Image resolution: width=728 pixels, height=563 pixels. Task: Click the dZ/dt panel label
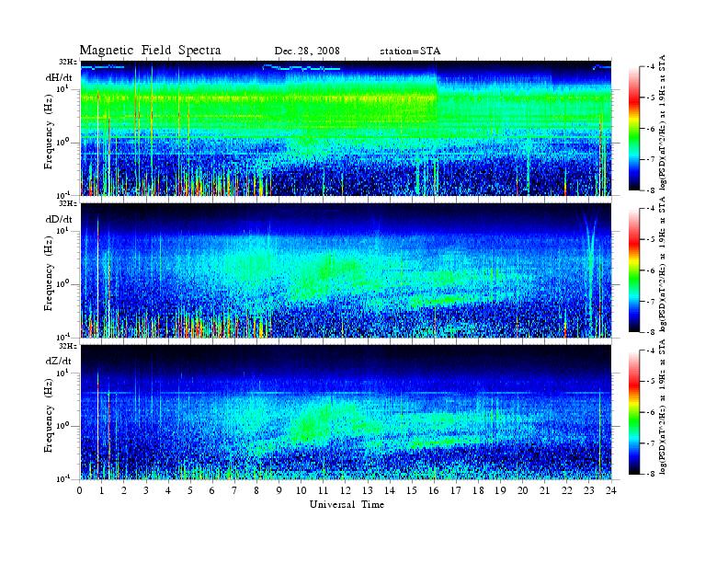pyautogui.click(x=59, y=361)
